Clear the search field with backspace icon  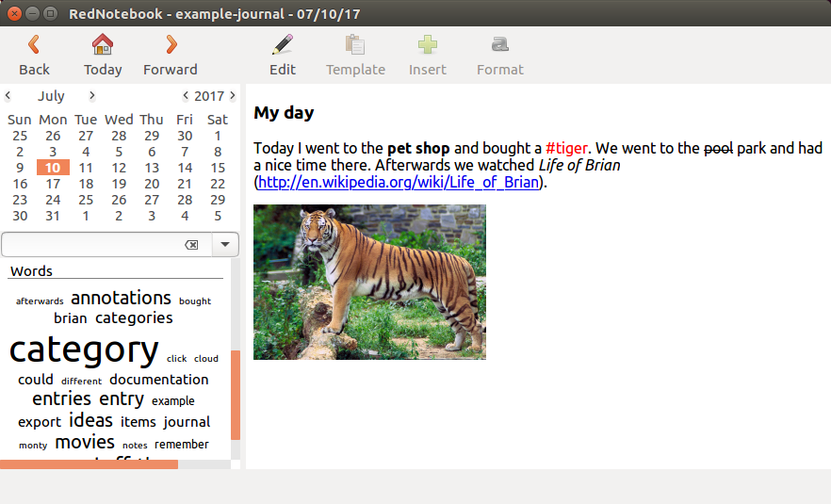(191, 245)
